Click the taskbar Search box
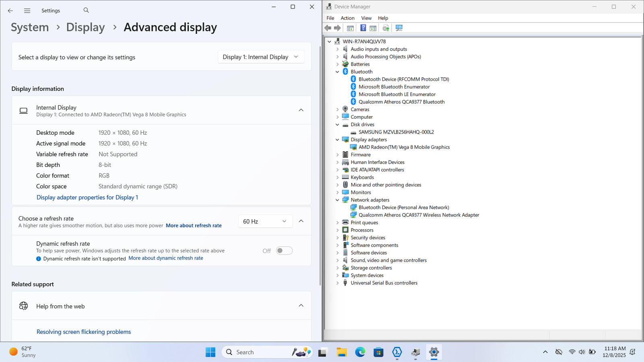Image resolution: width=644 pixels, height=362 pixels. tap(267, 352)
